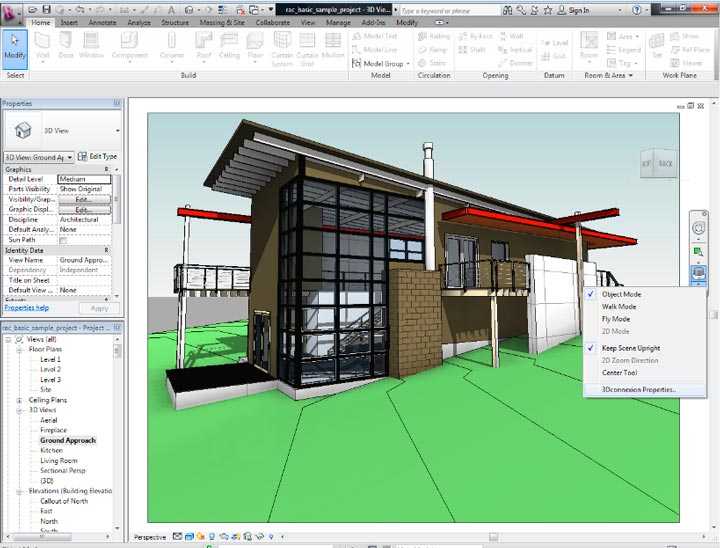The image size is (720, 548).
Task: Click the steering wheel icon on navigation bar
Action: click(x=698, y=228)
